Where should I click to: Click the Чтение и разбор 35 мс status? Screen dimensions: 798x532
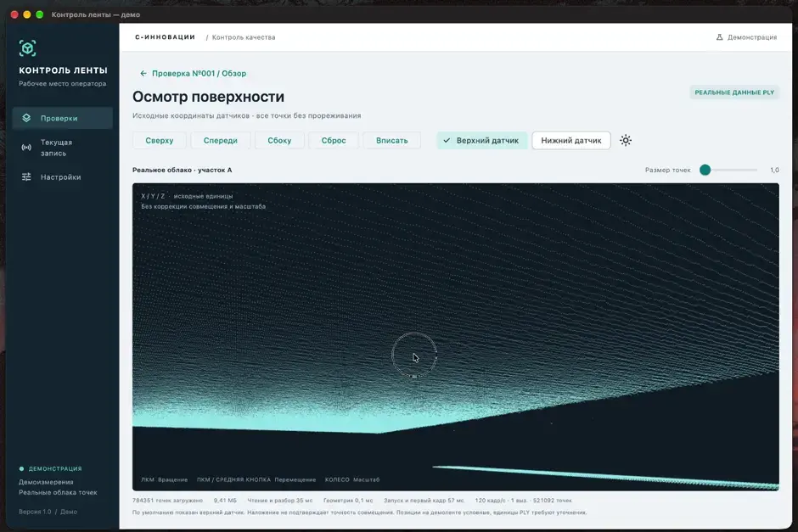point(280,501)
